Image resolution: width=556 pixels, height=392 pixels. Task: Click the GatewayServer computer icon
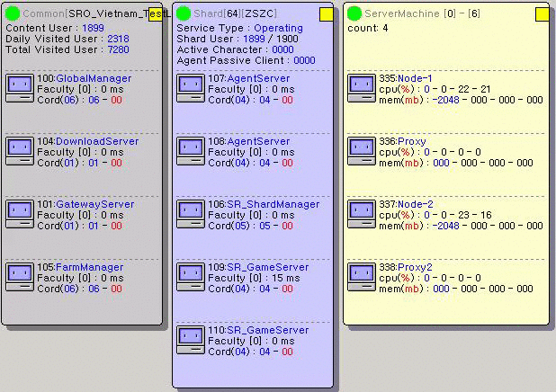pos(20,214)
